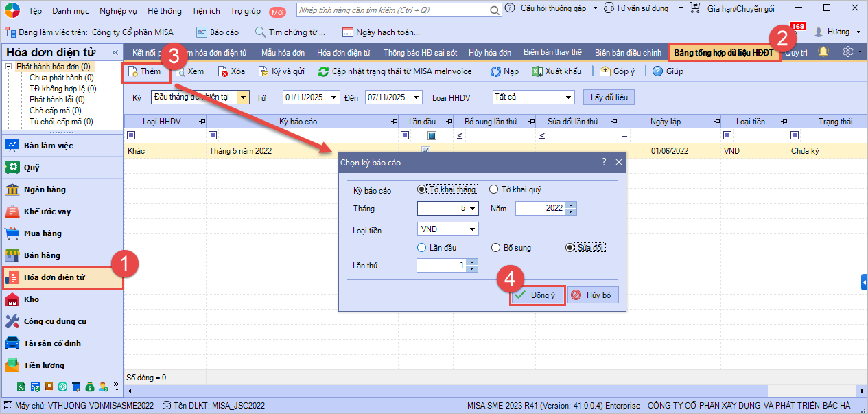Image resolution: width=868 pixels, height=414 pixels.
Task: Click the Xóa delete icon
Action: pos(223,71)
